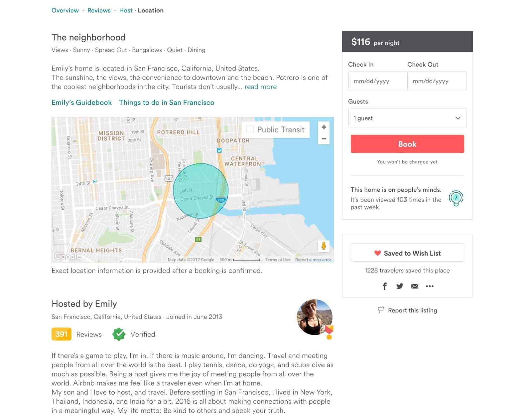Share listing on Twitter
Screen dimensions: 532x416
click(400, 286)
